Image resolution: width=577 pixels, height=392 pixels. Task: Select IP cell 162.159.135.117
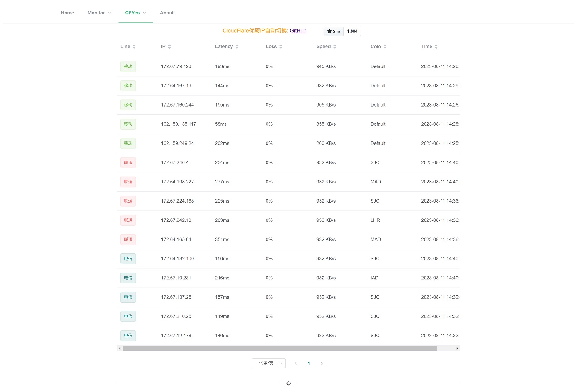click(178, 124)
